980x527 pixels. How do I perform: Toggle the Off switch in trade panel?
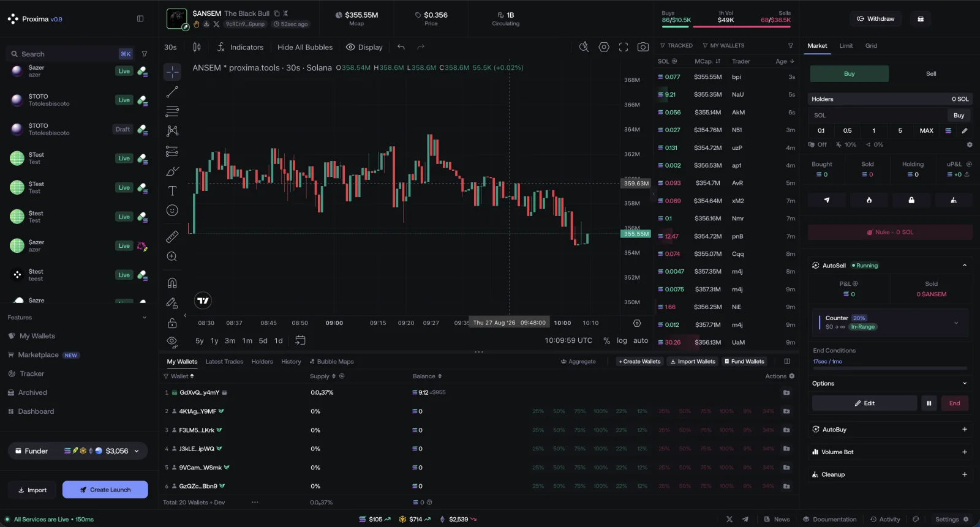pyautogui.click(x=818, y=145)
